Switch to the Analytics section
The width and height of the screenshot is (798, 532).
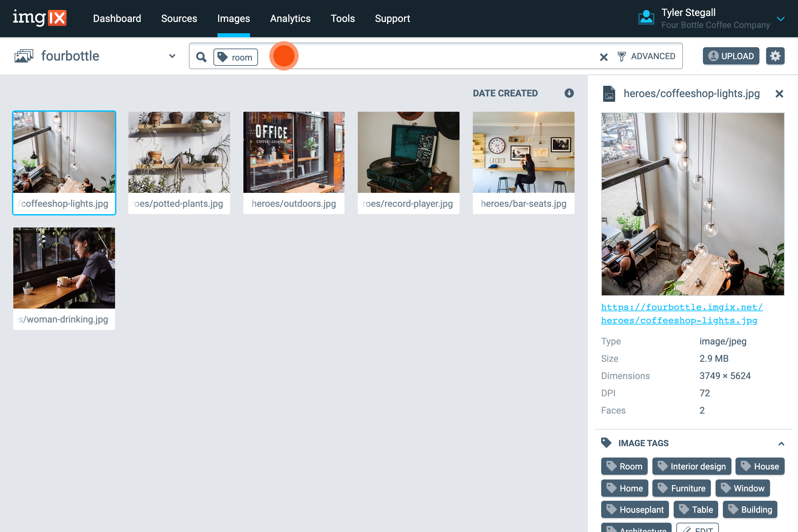(290, 19)
